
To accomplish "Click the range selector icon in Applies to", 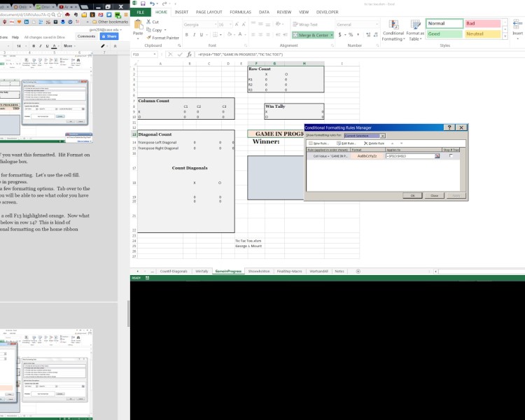I will [437, 156].
